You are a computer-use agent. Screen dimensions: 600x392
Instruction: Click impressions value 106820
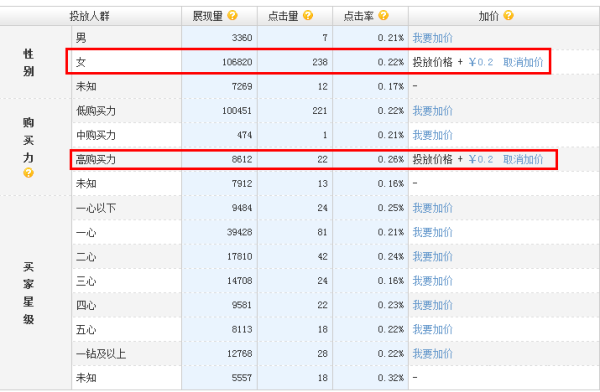point(237,62)
